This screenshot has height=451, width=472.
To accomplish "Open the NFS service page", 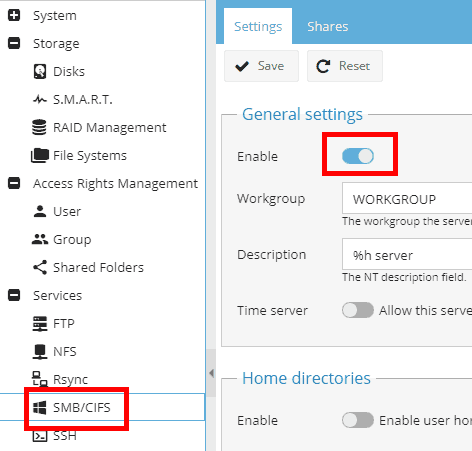I will [55, 352].
